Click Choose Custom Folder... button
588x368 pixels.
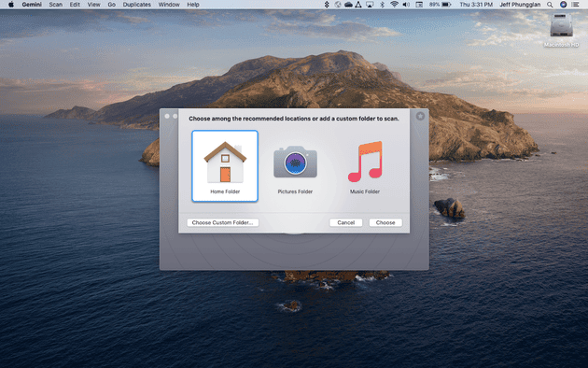(x=223, y=222)
